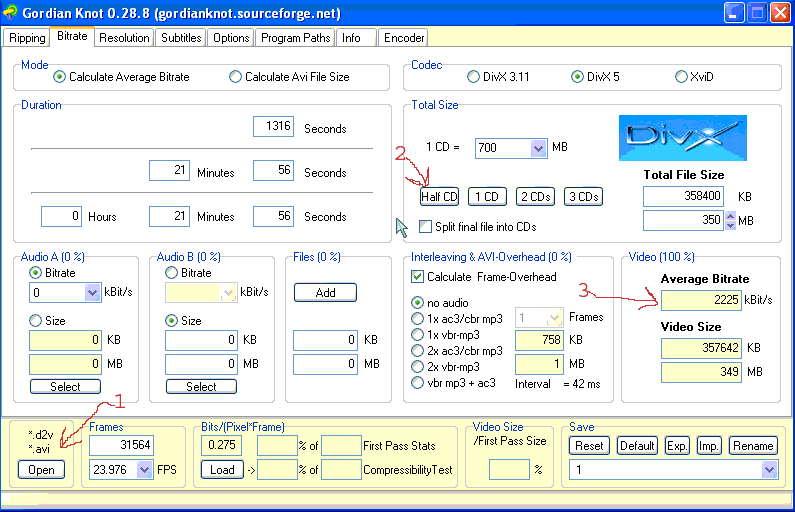Click the Rename button
Screen dimensions: 795x512
[753, 446]
